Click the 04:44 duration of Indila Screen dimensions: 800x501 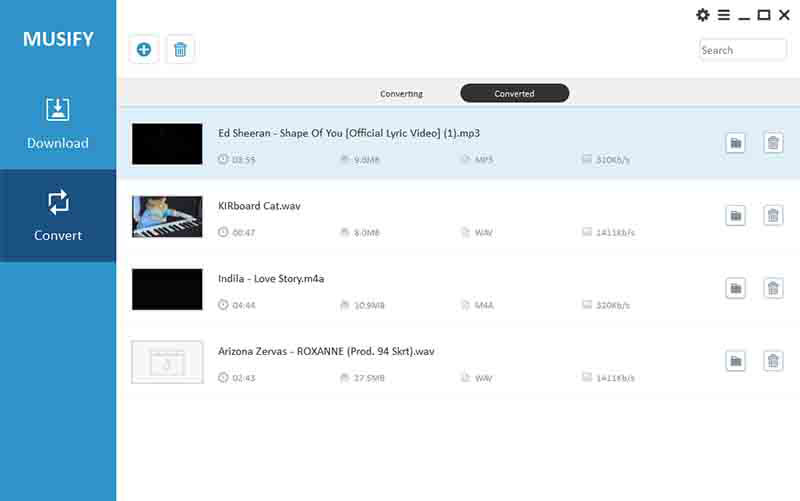[x=243, y=305]
